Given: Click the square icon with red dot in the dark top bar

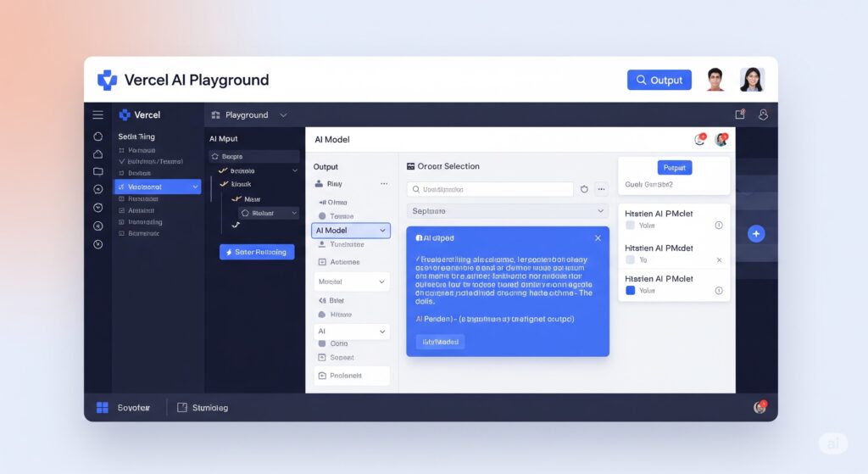Looking at the screenshot, I should [739, 114].
